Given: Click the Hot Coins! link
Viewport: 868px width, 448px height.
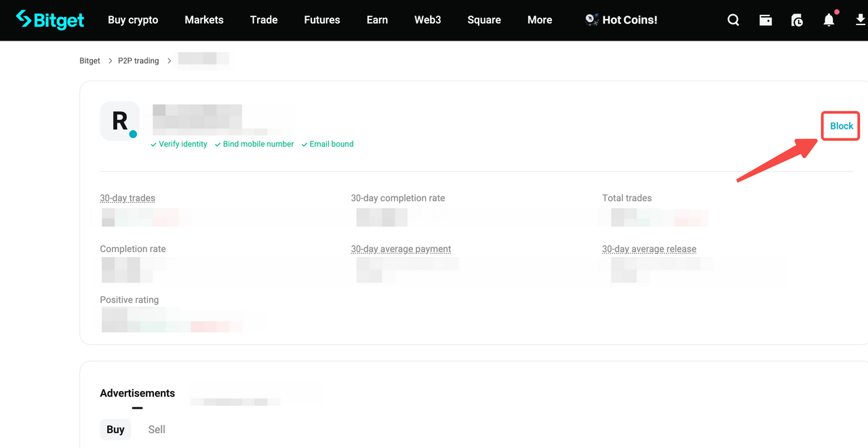Looking at the screenshot, I should click(630, 20).
